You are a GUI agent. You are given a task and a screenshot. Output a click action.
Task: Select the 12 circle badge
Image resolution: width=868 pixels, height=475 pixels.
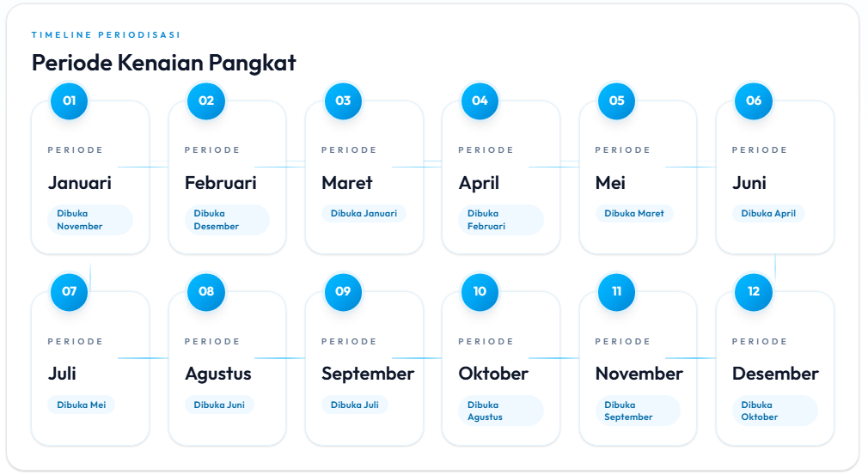pos(754,291)
